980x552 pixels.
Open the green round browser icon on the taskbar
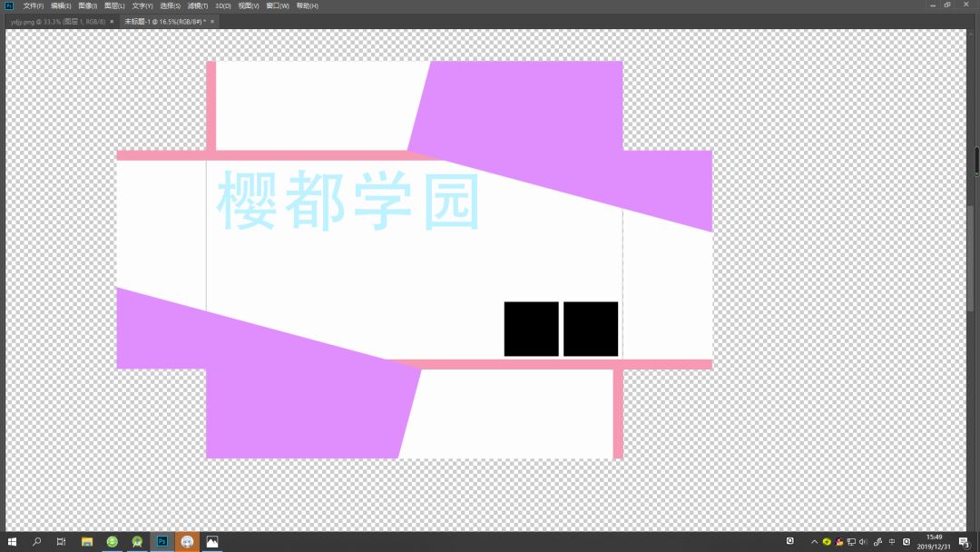point(112,541)
